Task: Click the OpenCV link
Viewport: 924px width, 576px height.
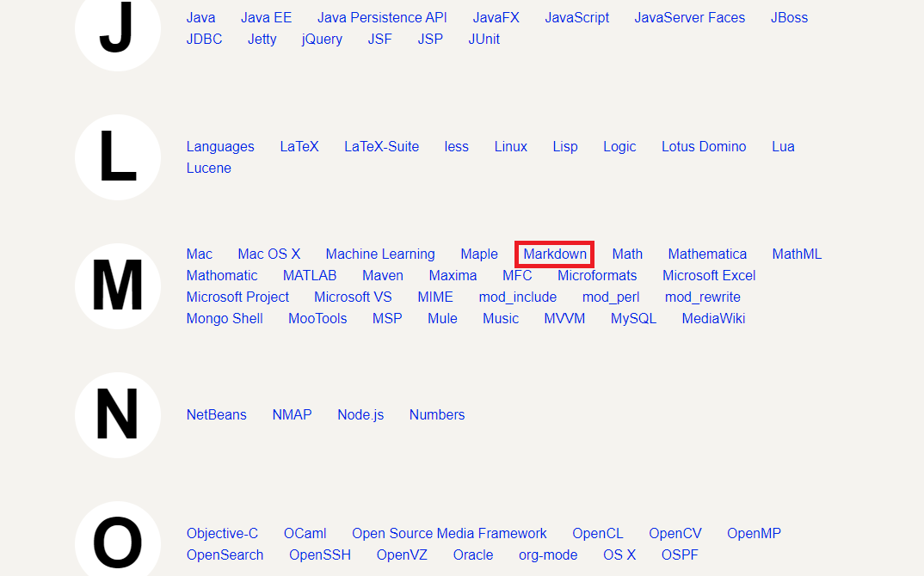Action: point(675,534)
